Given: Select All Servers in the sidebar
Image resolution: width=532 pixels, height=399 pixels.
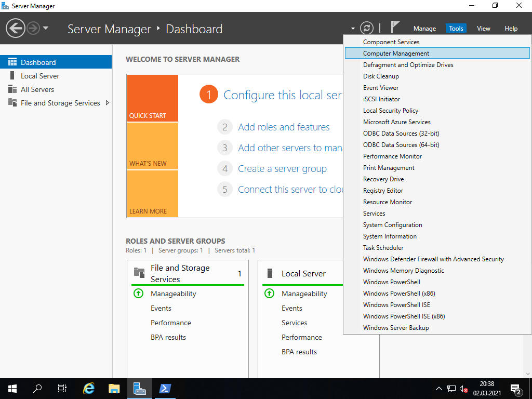Looking at the screenshot, I should (x=37, y=89).
